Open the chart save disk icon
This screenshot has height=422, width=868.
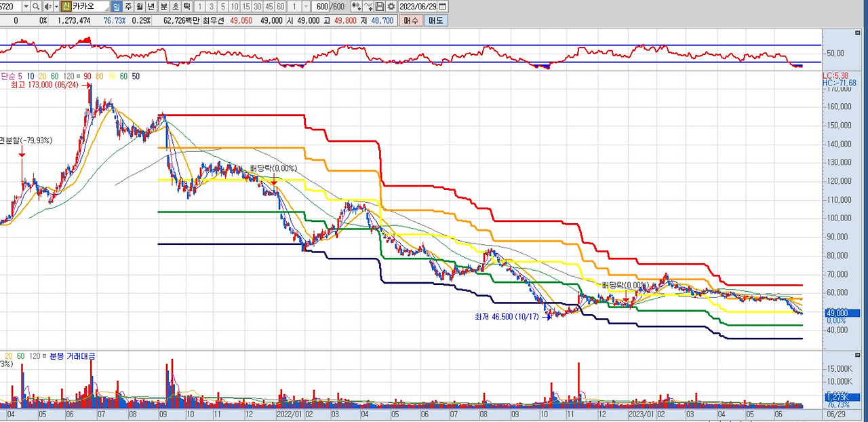point(379,6)
